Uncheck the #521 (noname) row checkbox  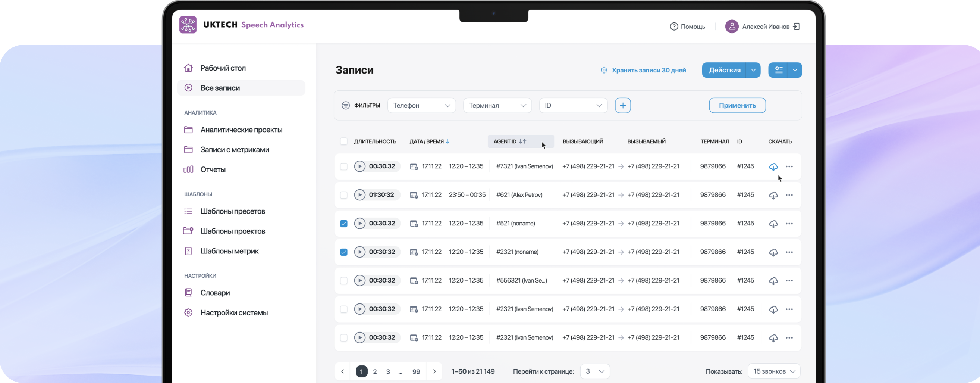[x=343, y=224]
